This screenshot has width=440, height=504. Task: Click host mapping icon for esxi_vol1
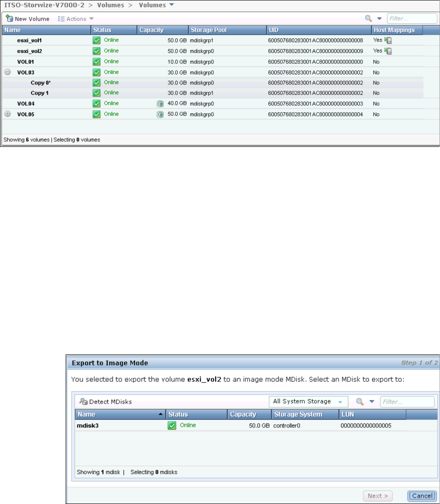(388, 40)
